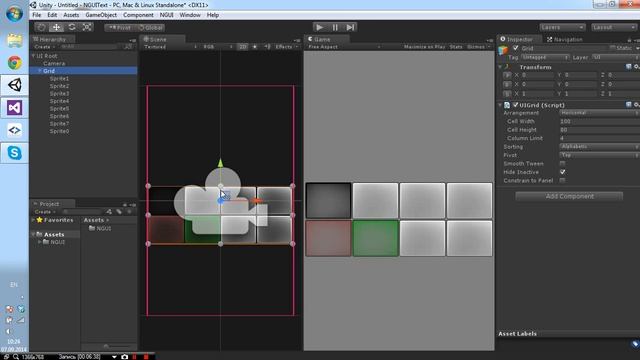
Task: Toggle the Grid object active checkbox
Action: 516,48
